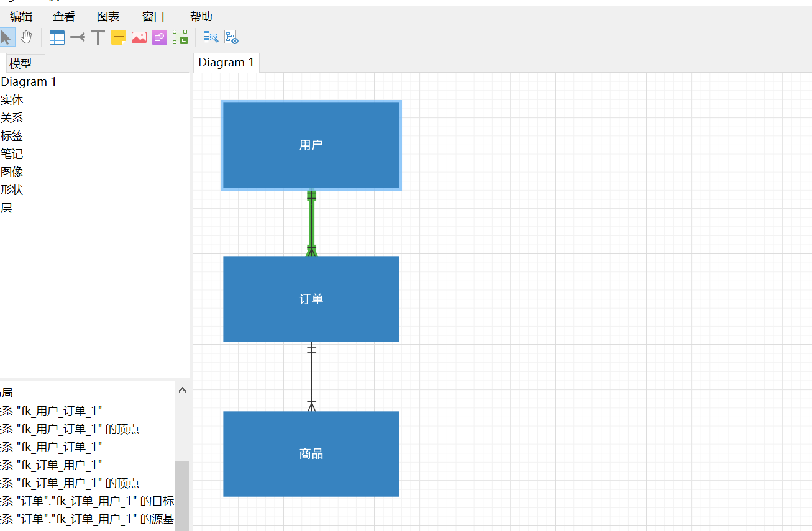Switch to the Diagram 1 tab
Screen dimensions: 812x531
(226, 62)
